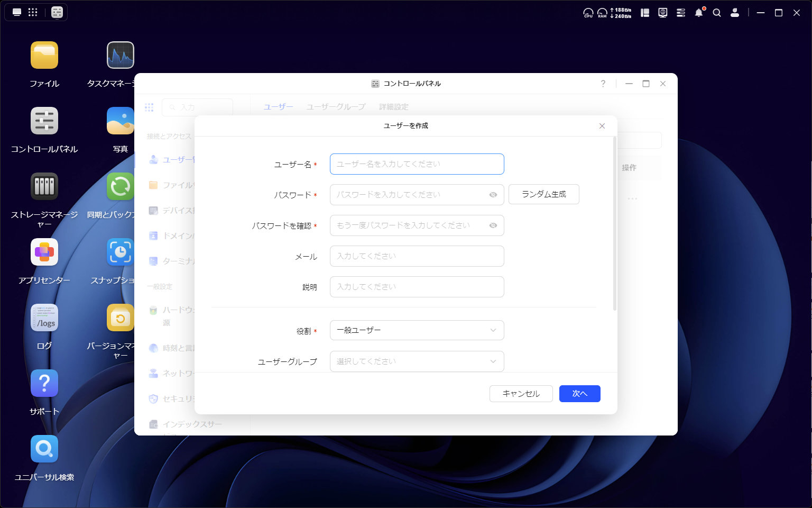
Task: Open the サポート help icon
Action: coord(44,384)
